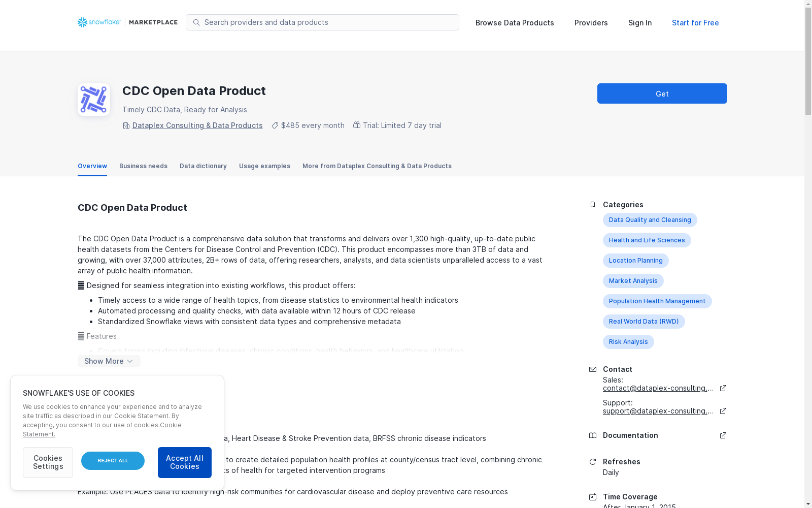Open More from Dataplex Consulting tab
The height and width of the screenshot is (508, 812).
(377, 166)
